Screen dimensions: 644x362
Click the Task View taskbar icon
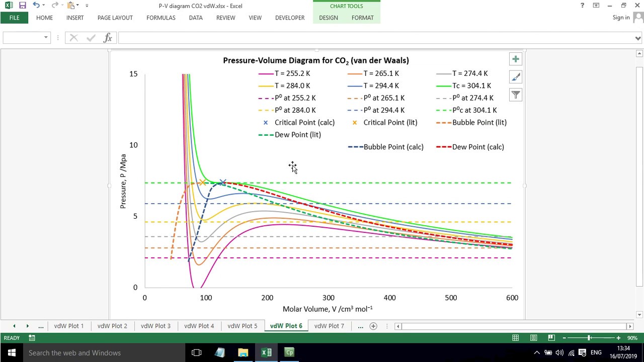pos(197,352)
